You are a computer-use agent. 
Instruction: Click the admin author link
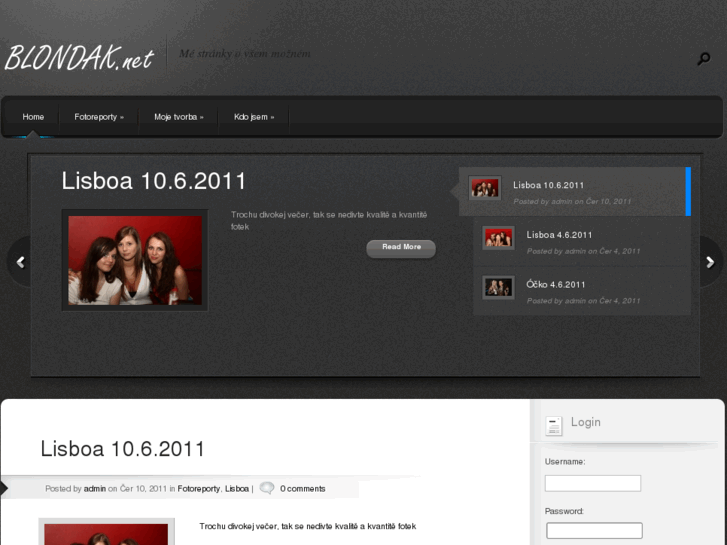(x=95, y=488)
